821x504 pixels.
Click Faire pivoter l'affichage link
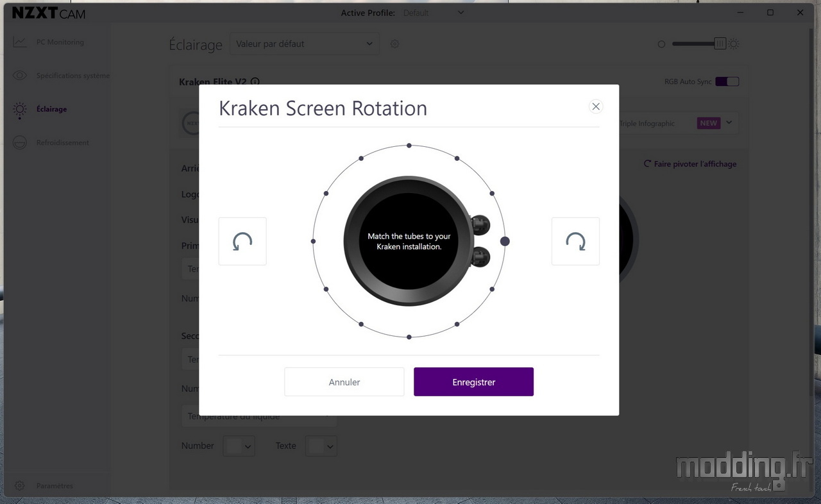point(690,164)
